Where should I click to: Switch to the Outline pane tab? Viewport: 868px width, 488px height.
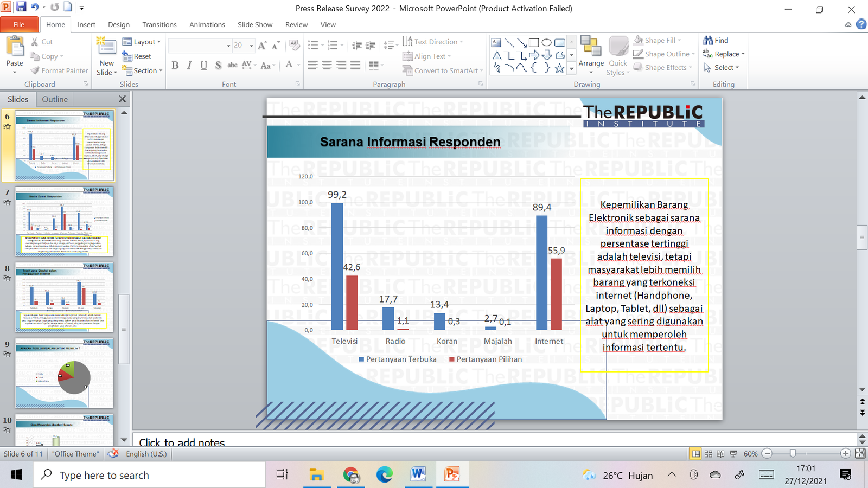pyautogui.click(x=55, y=99)
